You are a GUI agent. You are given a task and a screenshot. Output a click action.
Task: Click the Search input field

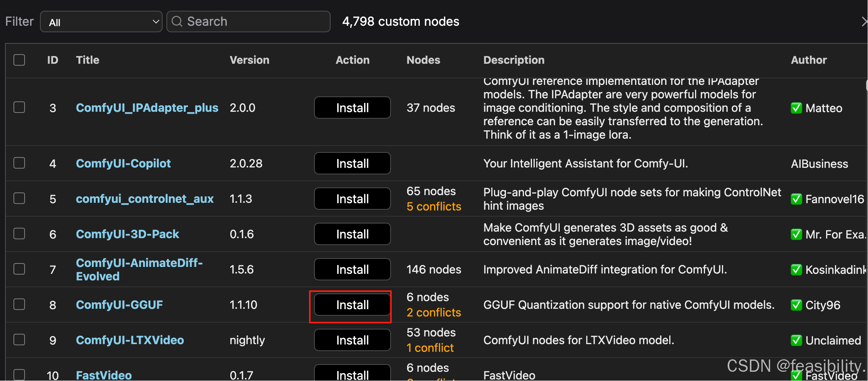coord(248,22)
